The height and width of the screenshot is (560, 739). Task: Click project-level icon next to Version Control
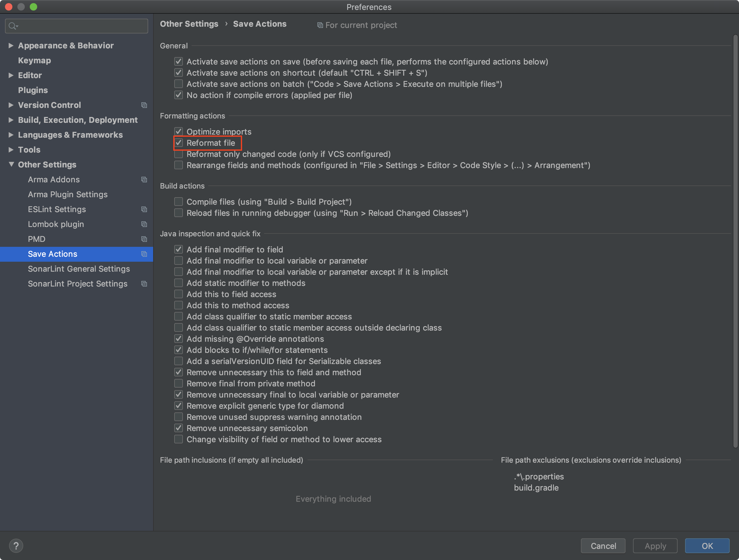tap(144, 105)
